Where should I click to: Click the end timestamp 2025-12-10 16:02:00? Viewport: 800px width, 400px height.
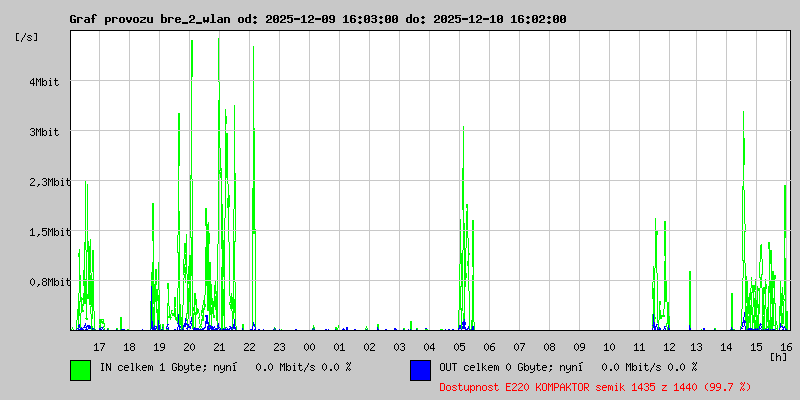click(499, 19)
